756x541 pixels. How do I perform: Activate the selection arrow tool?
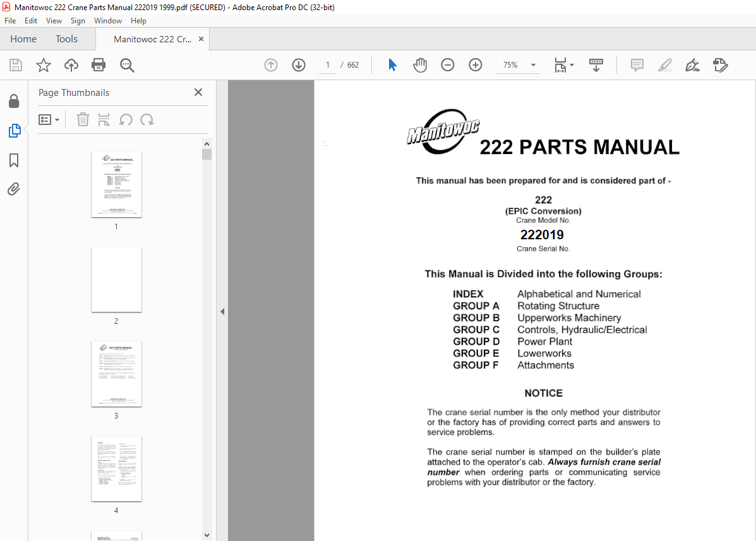click(x=392, y=65)
